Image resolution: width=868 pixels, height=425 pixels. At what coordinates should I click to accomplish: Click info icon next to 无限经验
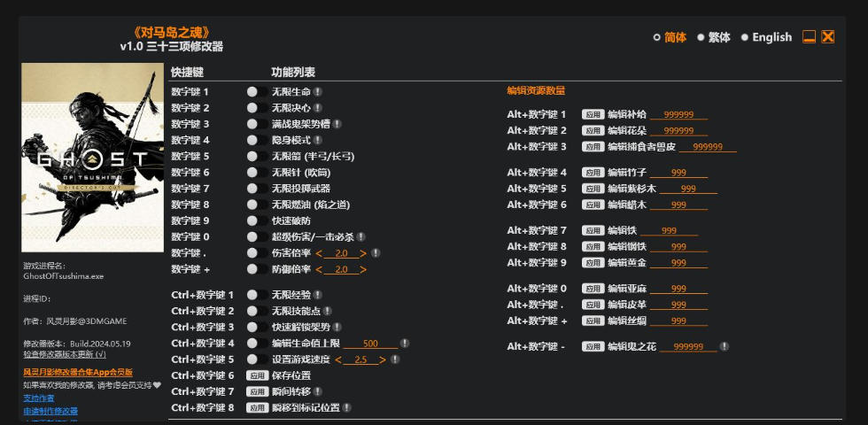[318, 295]
